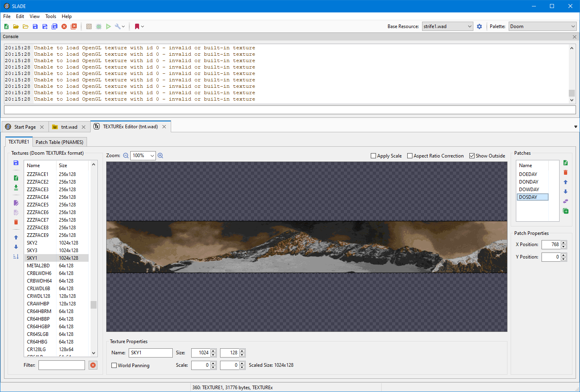This screenshot has height=392, width=580.
Task: Move patch DOSDAY up (send back)
Action: 566,182
